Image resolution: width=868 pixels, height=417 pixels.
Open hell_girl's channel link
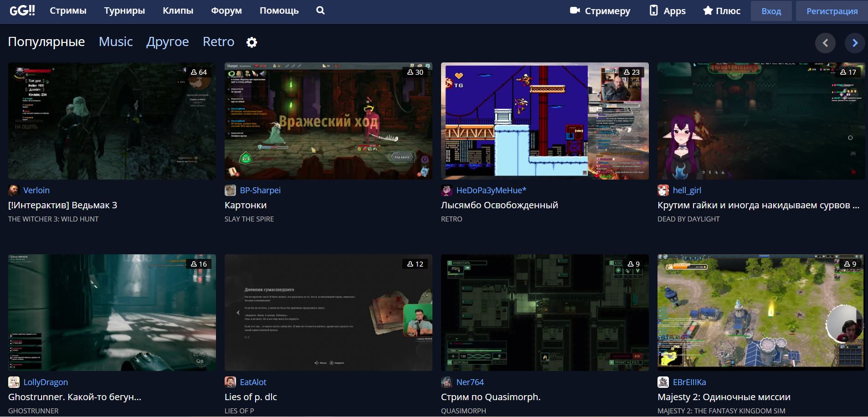click(x=687, y=190)
